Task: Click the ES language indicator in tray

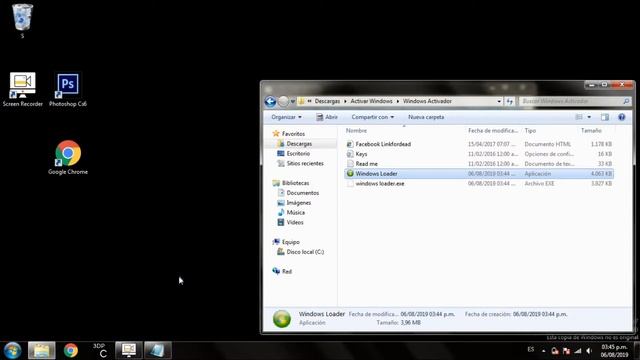Action: pyautogui.click(x=531, y=349)
